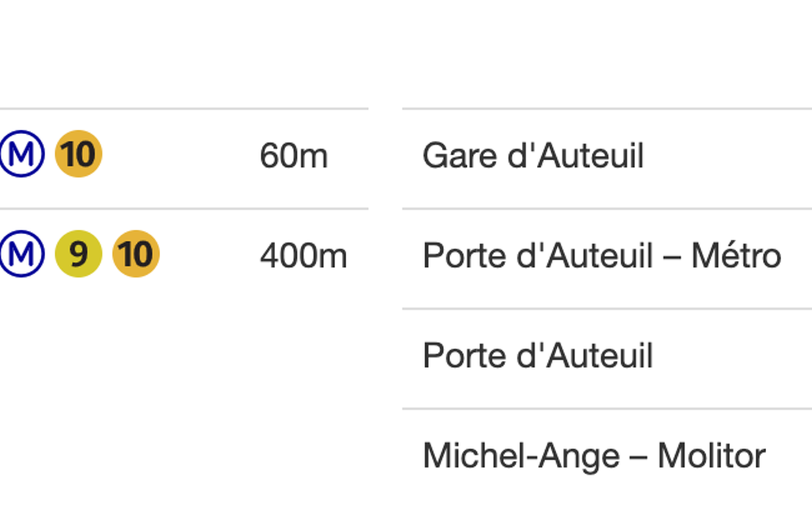The image size is (812, 515).
Task: Click d'Auteuil in the Gare d'Auteuil row
Action: click(x=575, y=155)
